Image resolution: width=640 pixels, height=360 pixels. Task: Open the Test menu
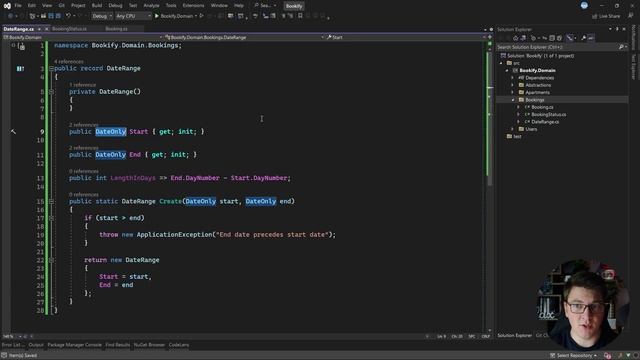coord(133,6)
